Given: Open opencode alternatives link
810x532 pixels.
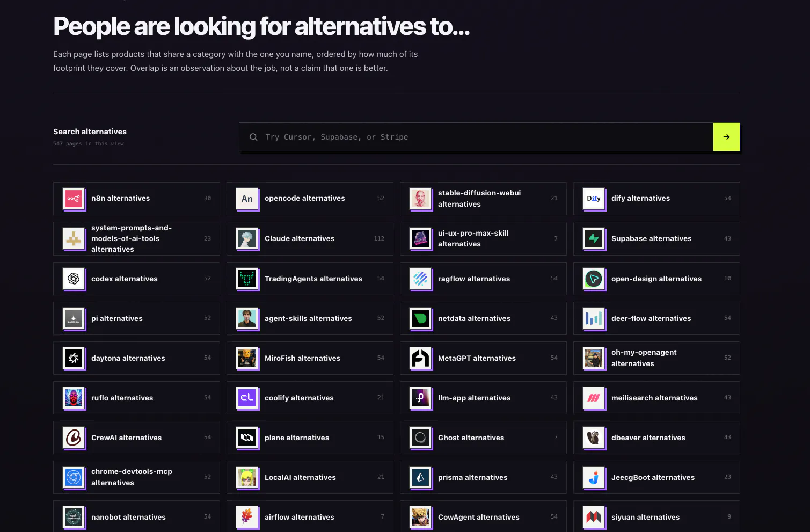Looking at the screenshot, I should click(x=310, y=199).
